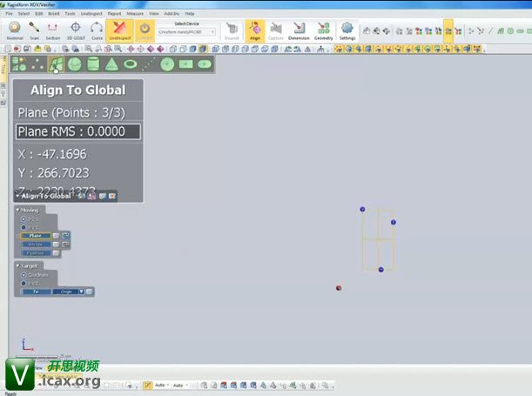Click the Plane selection button
The height and width of the screenshot is (396, 532).
(36, 236)
